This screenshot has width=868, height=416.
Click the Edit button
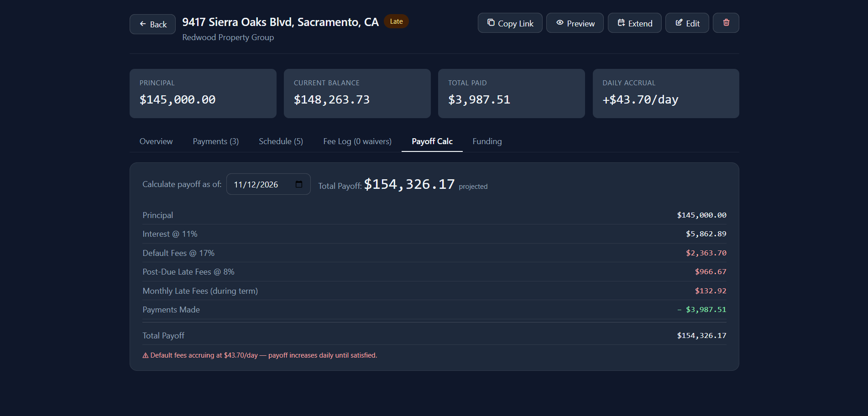[x=687, y=23]
